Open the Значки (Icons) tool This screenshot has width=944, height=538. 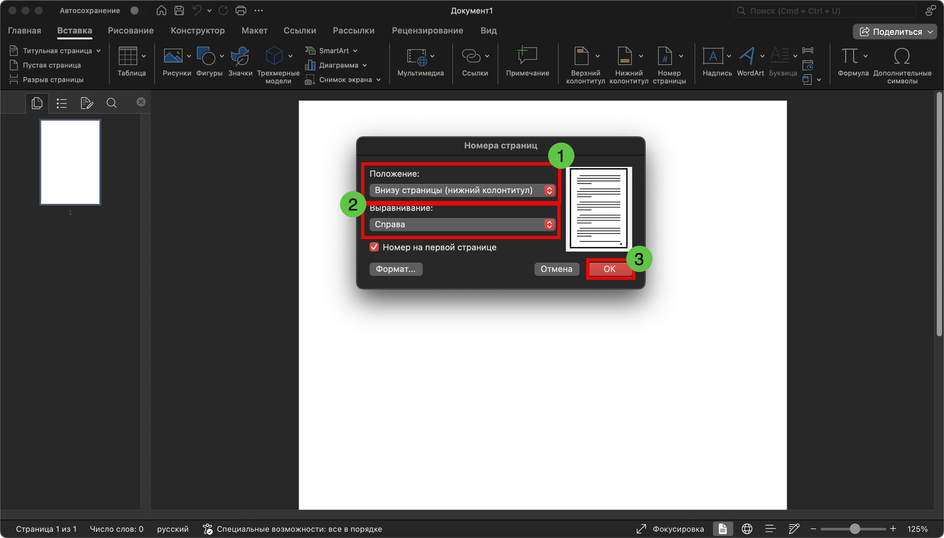click(240, 61)
